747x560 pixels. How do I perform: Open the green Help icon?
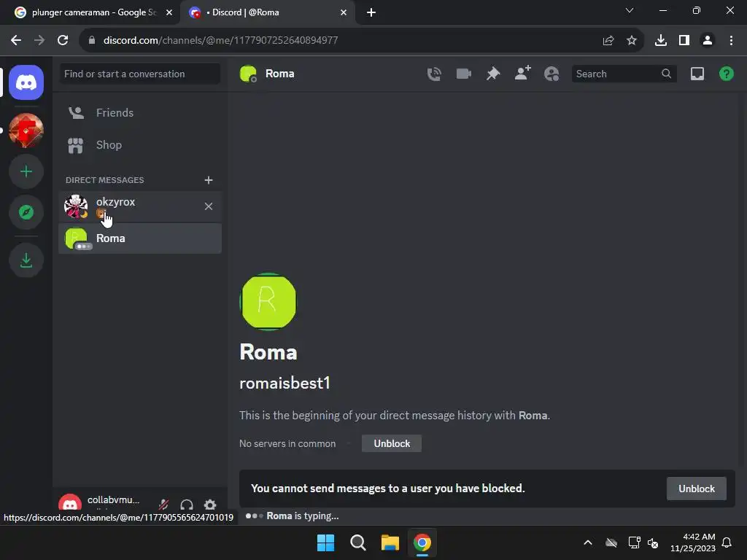point(726,74)
